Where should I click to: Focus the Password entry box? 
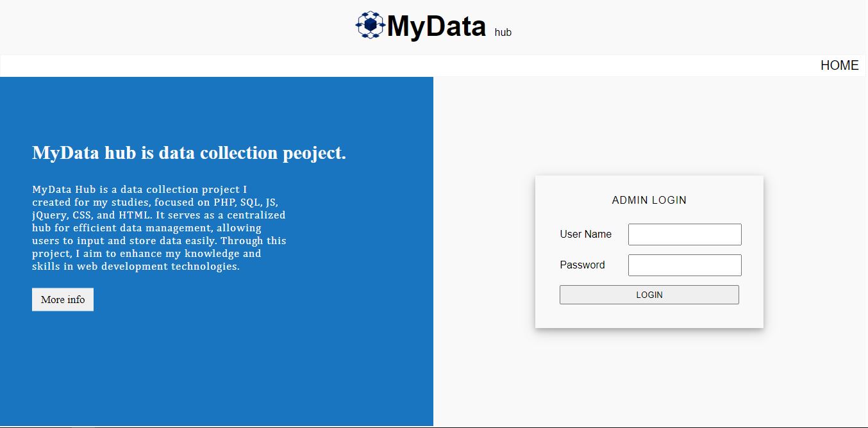(x=684, y=265)
